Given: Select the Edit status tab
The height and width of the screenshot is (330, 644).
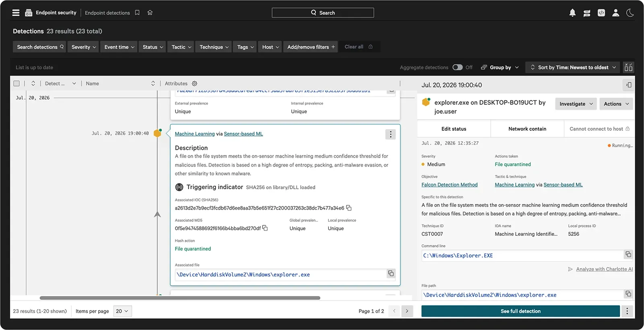Looking at the screenshot, I should point(454,129).
